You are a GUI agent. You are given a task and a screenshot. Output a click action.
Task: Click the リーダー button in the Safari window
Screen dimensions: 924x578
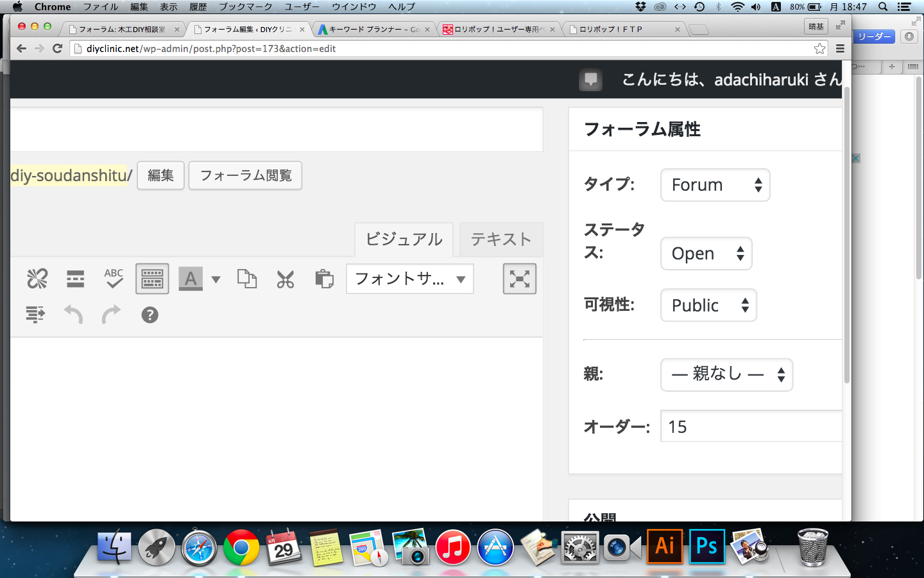(874, 37)
